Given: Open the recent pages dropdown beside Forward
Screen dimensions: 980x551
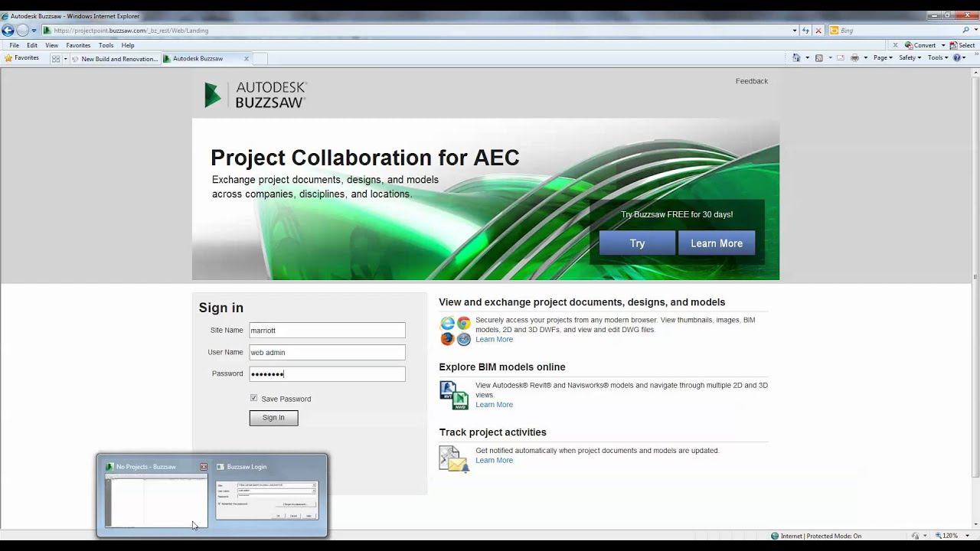Looking at the screenshot, I should (34, 31).
